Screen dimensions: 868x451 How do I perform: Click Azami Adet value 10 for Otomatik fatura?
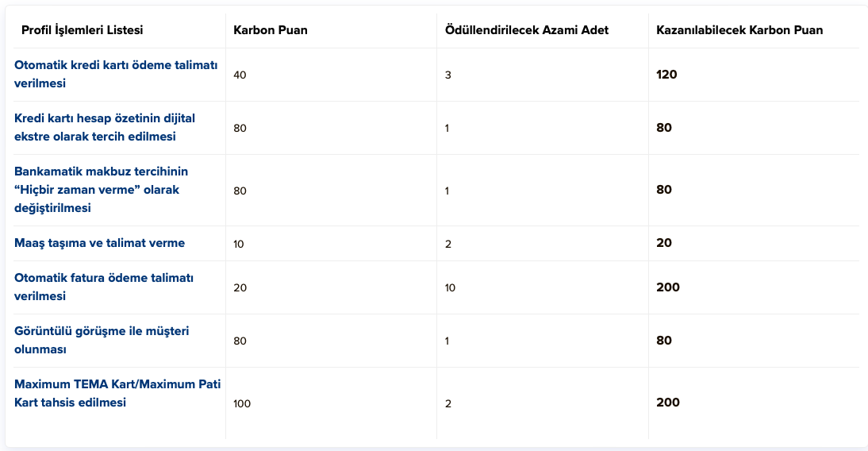point(450,287)
